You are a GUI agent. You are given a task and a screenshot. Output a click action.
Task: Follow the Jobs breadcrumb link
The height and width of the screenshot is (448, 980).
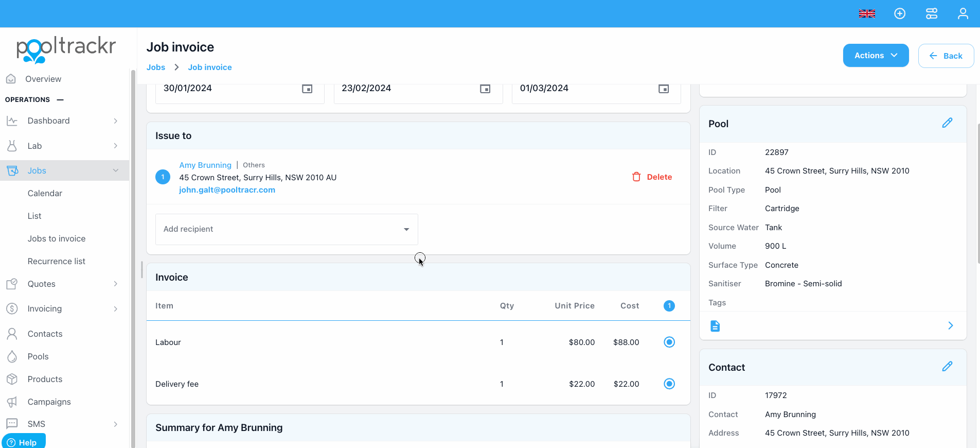pos(156,67)
